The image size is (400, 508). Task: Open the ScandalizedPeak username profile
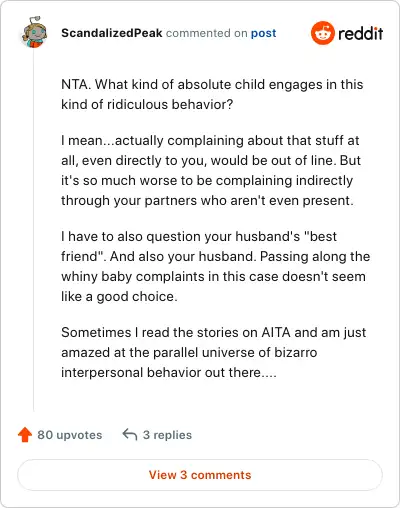click(112, 33)
